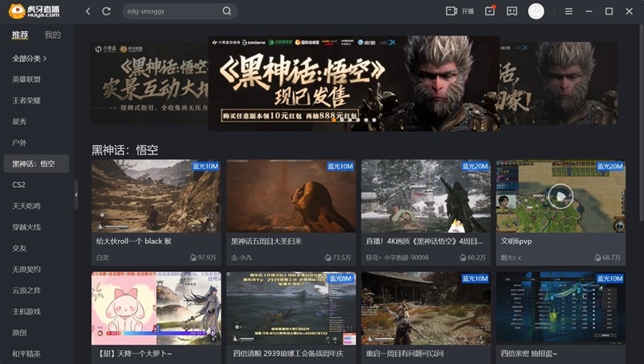
Task: Start streaming with the 开播 camera icon
Action: [x=460, y=11]
